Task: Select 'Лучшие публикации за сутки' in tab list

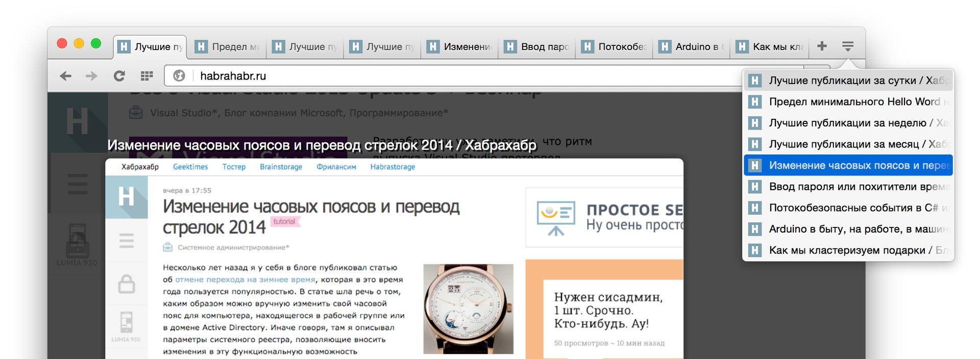Action: click(848, 81)
